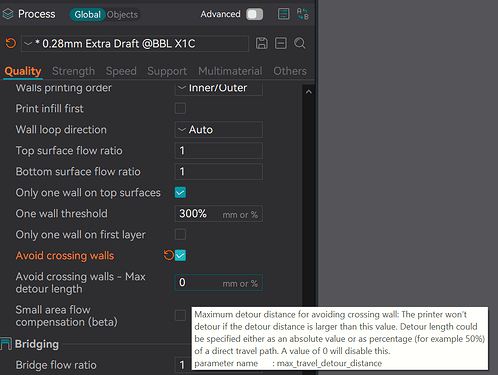Click the settings scrollbar up arrow

(309, 92)
